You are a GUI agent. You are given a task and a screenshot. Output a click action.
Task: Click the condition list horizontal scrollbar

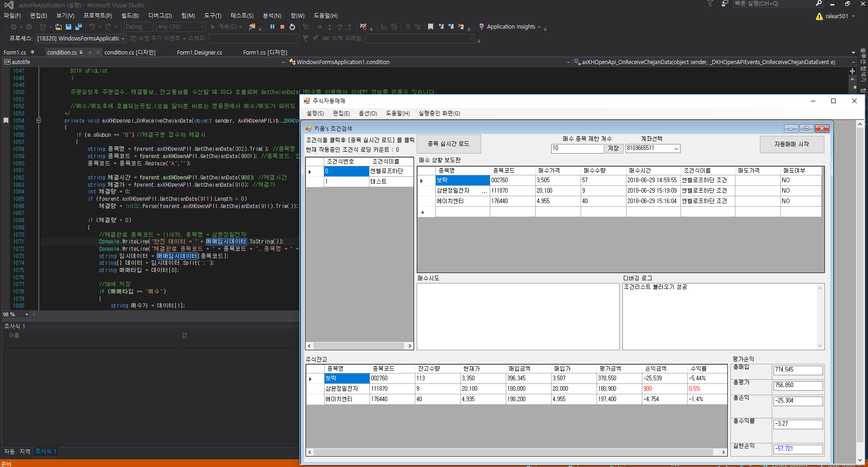point(359,346)
